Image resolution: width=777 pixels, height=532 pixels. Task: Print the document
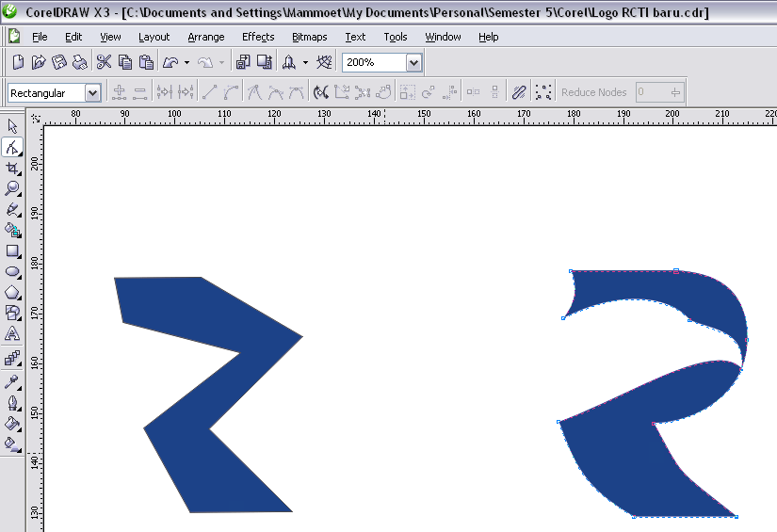(80, 62)
